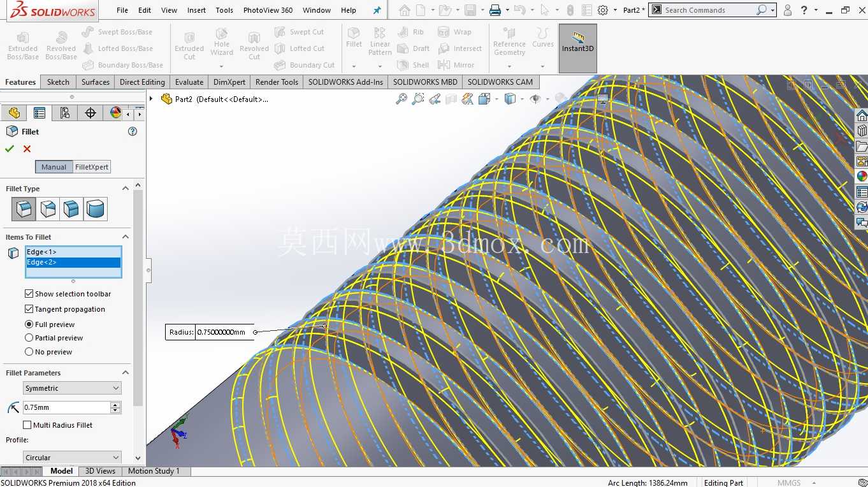Open FeatureManager Design Tree tab
The image size is (868, 487).
14,113
